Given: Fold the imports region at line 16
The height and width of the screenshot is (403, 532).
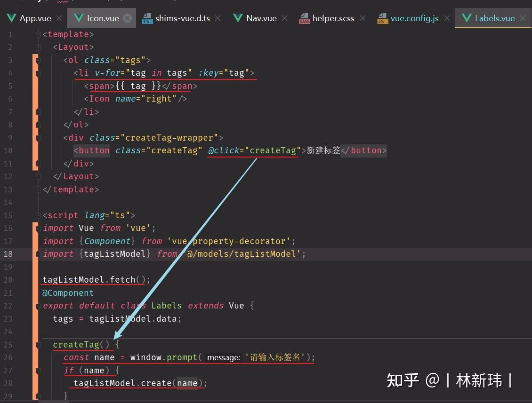Looking at the screenshot, I should point(38,229).
